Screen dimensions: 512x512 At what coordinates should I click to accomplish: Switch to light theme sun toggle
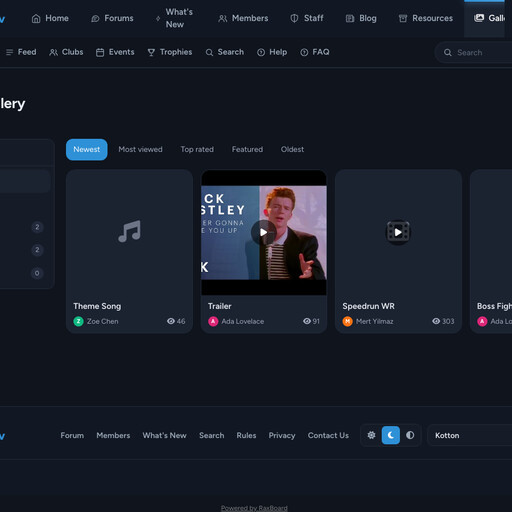tap(371, 435)
